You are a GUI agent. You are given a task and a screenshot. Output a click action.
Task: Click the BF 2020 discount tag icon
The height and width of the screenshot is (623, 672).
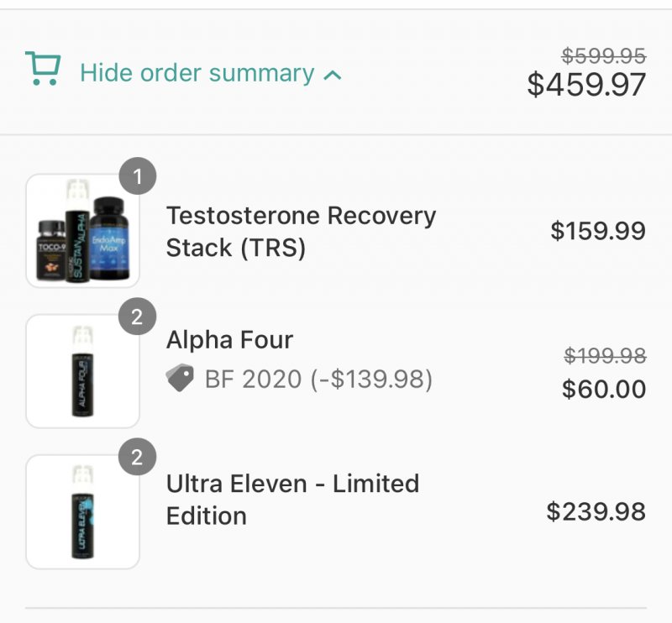click(180, 378)
